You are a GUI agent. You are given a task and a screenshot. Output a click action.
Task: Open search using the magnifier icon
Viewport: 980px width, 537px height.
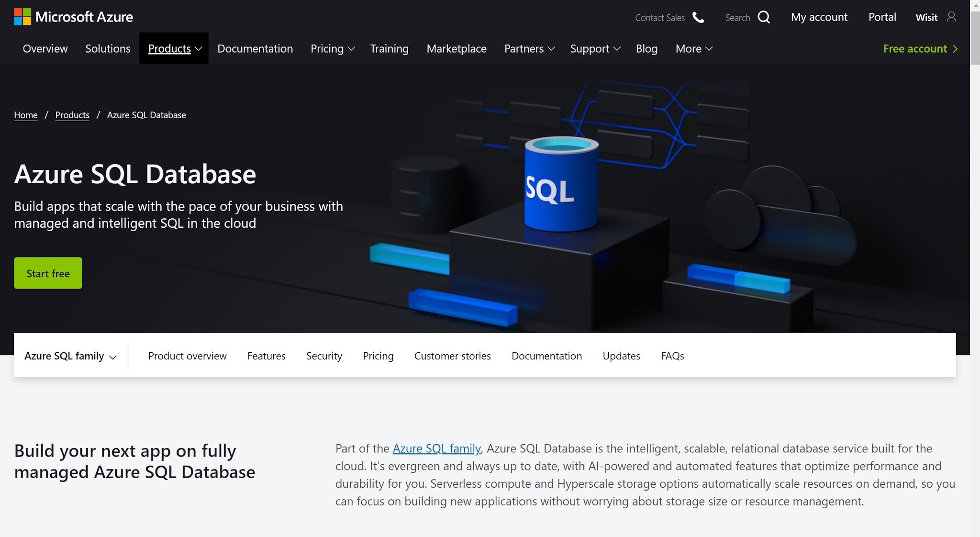[764, 17]
